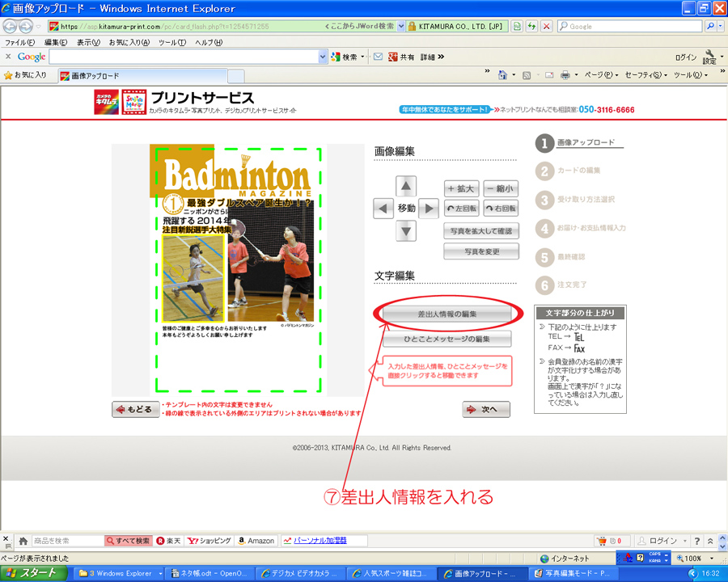Click the browser stop (red X) icon
728x582 pixels.
[547, 26]
